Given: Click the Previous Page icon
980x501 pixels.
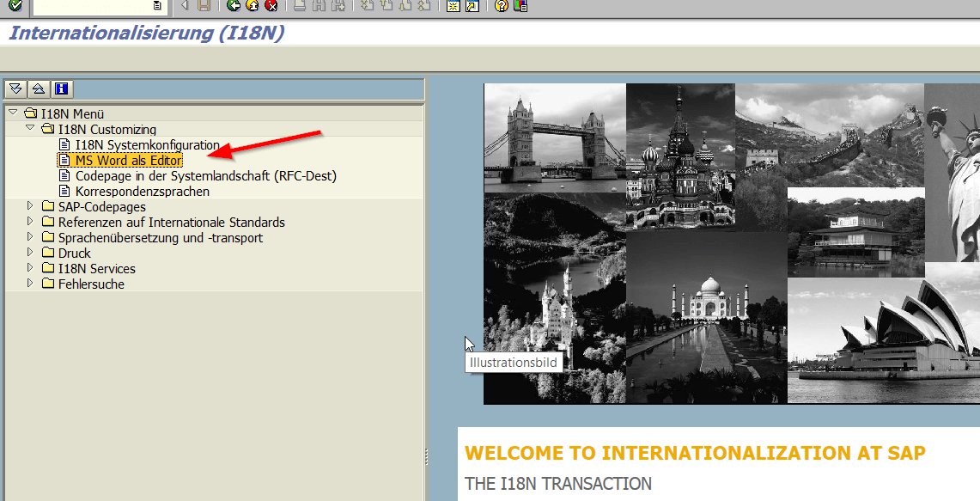Looking at the screenshot, I should (x=386, y=6).
